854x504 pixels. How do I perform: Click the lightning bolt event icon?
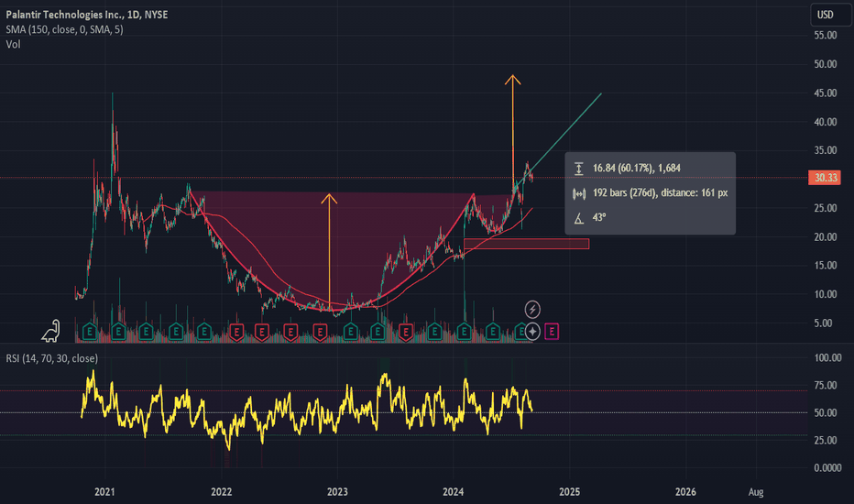[x=532, y=310]
